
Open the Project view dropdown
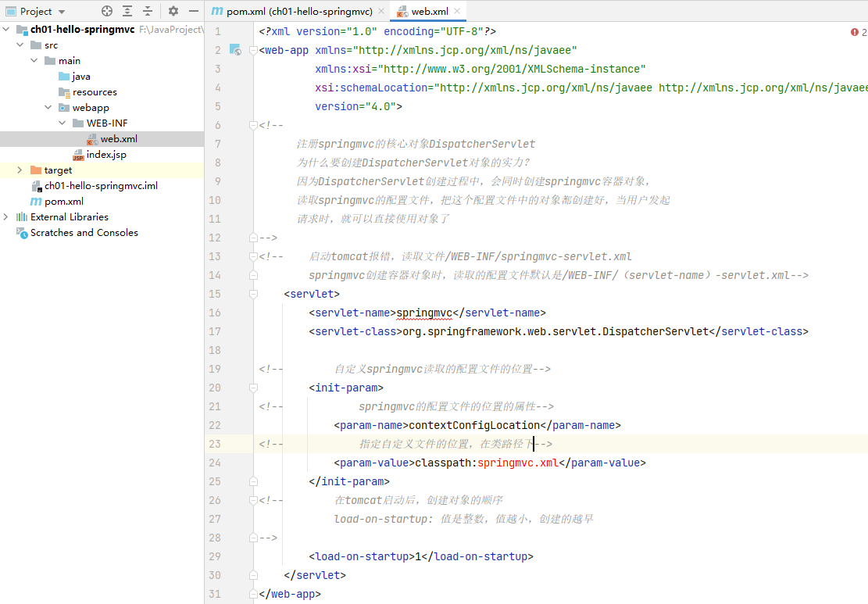[x=62, y=12]
